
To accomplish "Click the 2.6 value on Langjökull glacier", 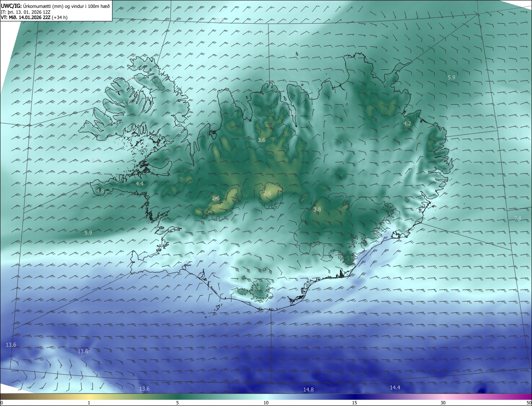I will pos(216,198).
